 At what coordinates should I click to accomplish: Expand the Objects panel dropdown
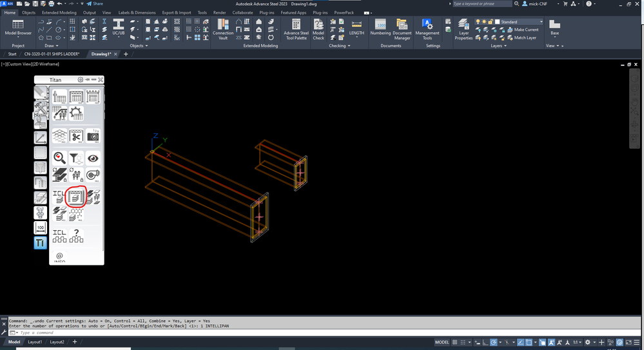pos(139,46)
